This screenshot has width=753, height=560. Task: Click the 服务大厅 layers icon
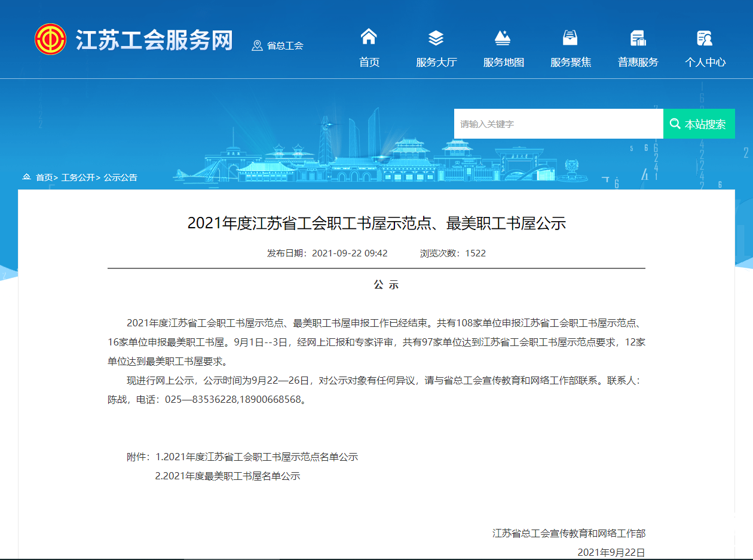[436, 38]
